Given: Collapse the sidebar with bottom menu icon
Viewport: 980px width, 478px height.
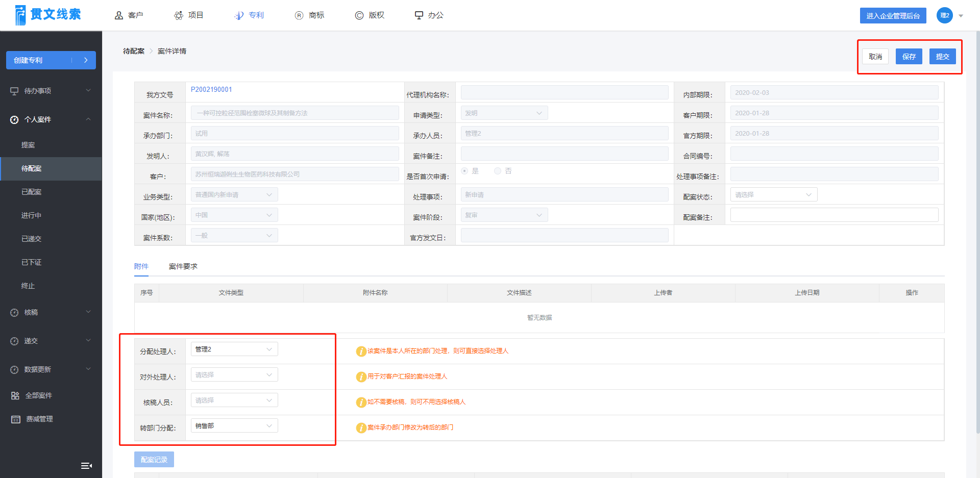Looking at the screenshot, I should pos(87,465).
